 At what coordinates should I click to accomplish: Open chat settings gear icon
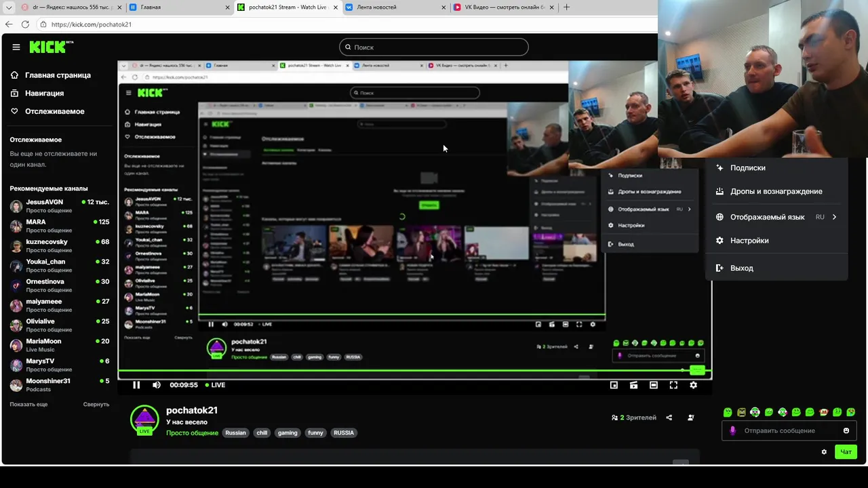(x=824, y=452)
